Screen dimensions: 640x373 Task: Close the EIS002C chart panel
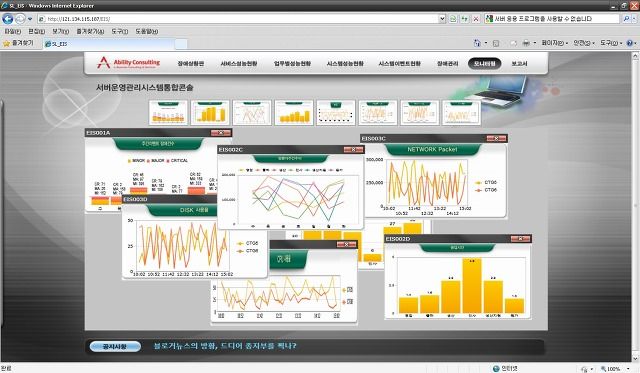(353, 150)
